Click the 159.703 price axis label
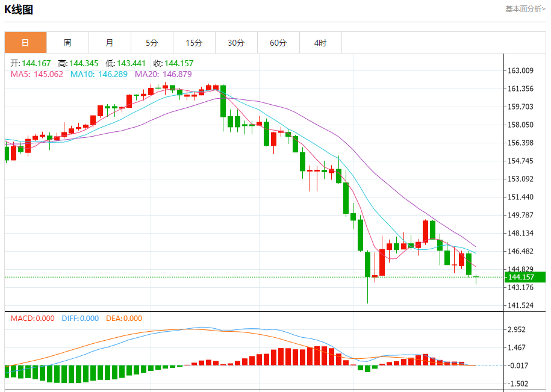Screen dimensions: 551x392 pos(520,107)
